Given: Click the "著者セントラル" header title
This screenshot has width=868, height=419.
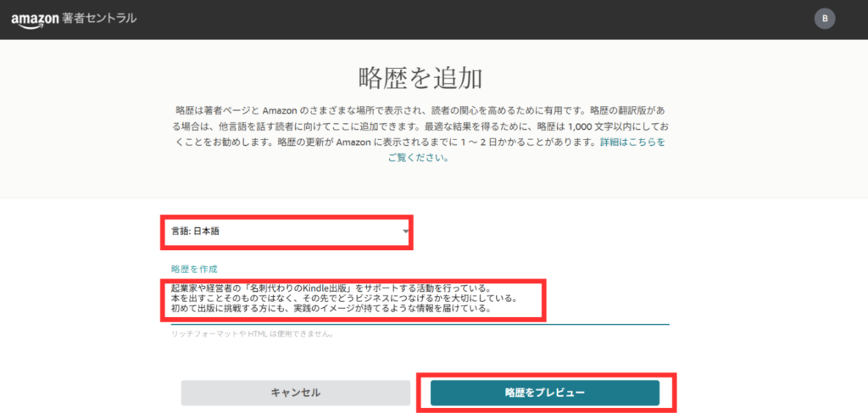Looking at the screenshot, I should point(99,19).
